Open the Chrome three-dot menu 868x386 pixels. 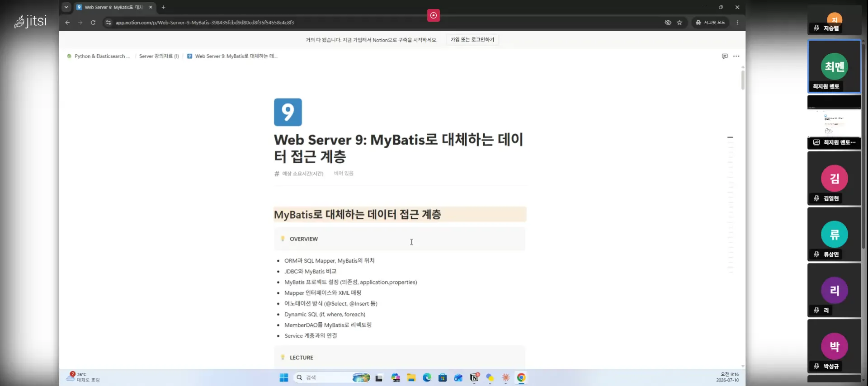click(x=737, y=22)
